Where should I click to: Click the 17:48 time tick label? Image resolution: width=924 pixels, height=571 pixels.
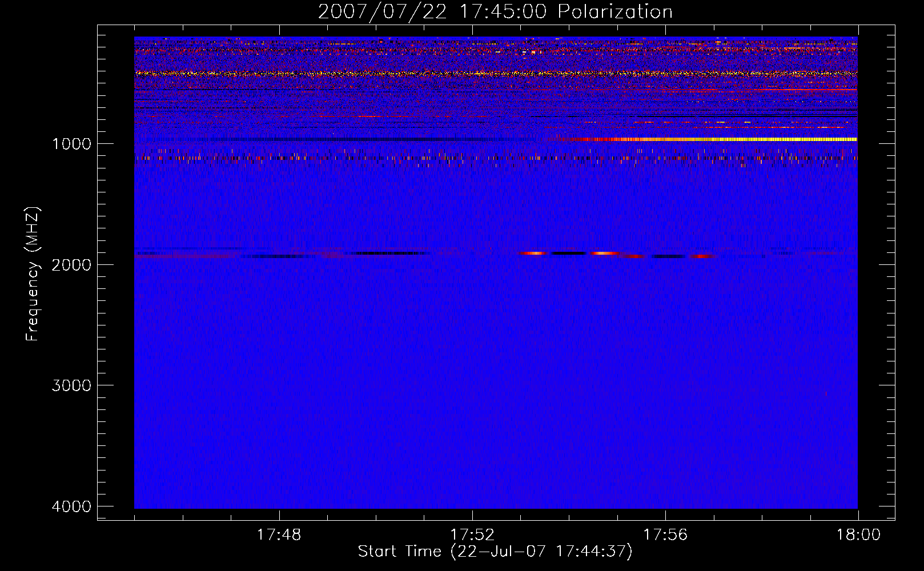tap(279, 535)
